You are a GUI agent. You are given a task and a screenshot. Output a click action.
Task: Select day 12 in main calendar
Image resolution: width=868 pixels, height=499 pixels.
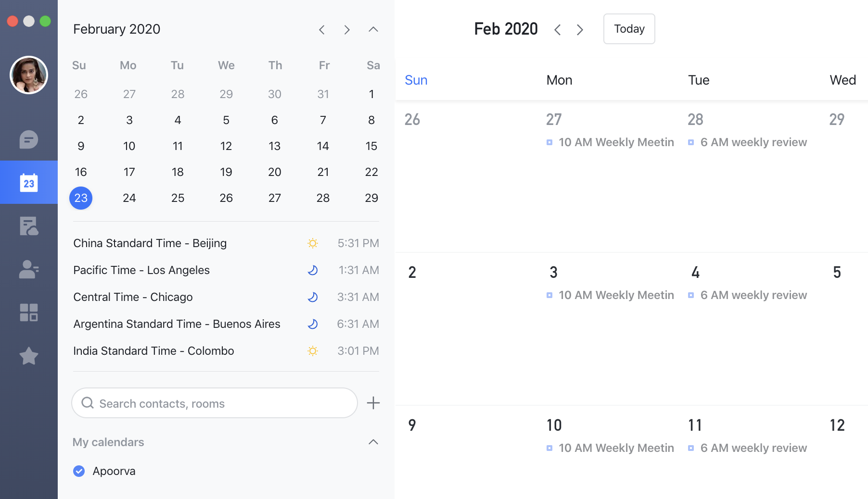(x=837, y=425)
